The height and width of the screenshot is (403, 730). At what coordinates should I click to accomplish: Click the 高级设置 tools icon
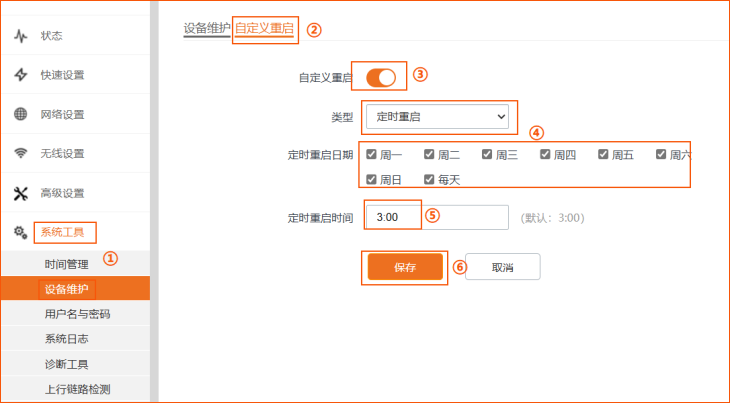click(20, 193)
